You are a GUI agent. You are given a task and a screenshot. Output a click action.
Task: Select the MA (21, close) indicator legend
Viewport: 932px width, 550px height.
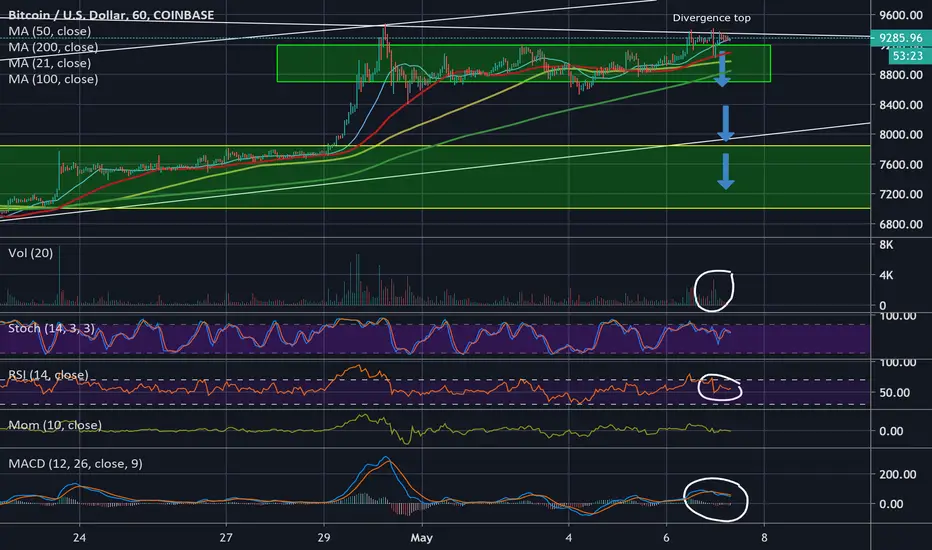tap(49, 63)
